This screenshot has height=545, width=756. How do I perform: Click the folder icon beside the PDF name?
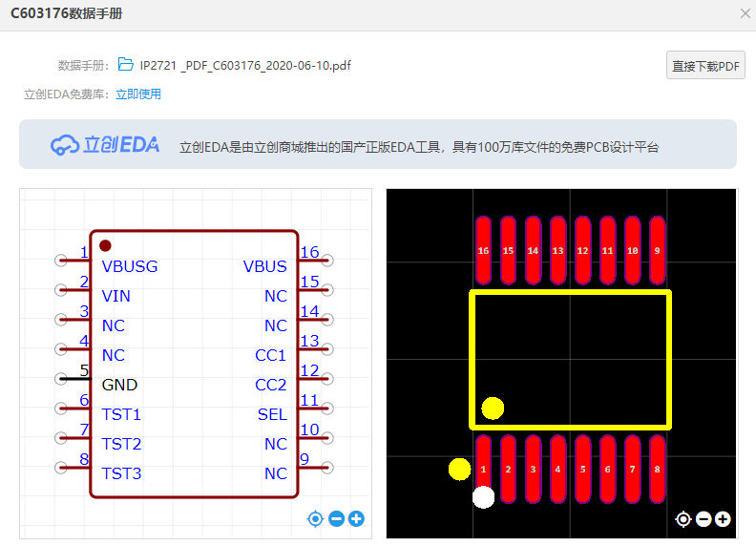point(125,64)
